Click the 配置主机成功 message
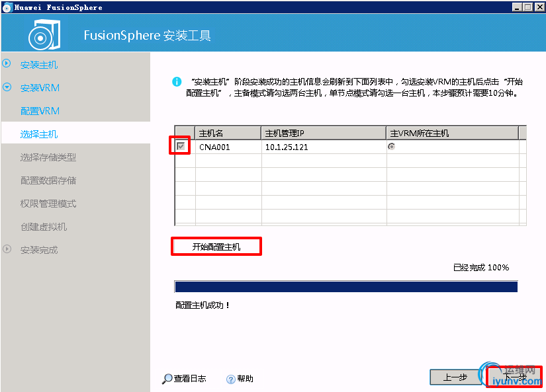The width and height of the screenshot is (546, 392). [203, 305]
